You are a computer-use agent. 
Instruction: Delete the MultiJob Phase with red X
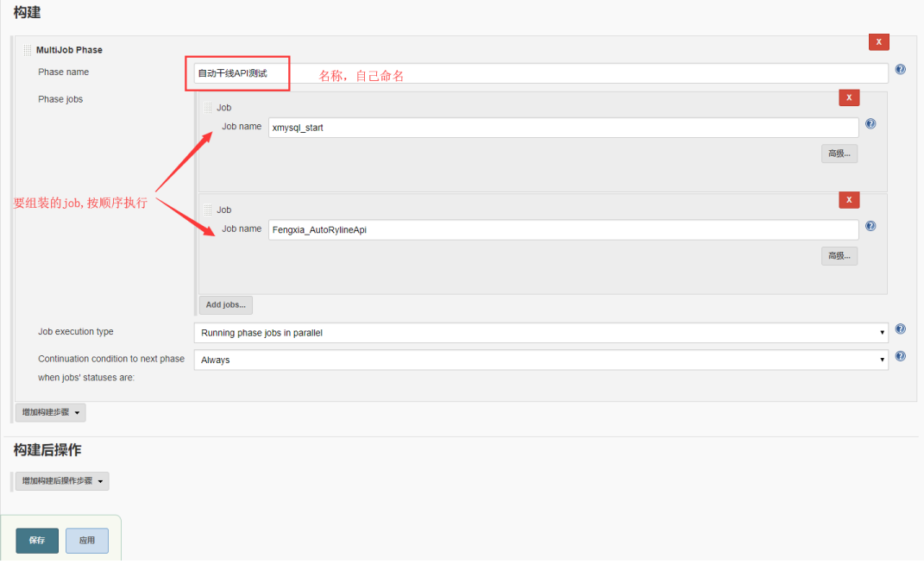click(x=878, y=42)
